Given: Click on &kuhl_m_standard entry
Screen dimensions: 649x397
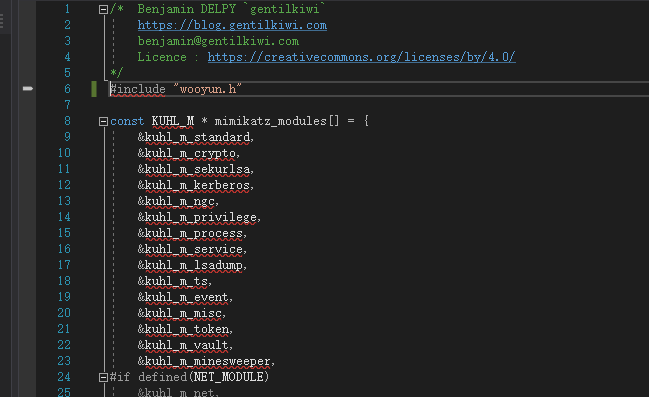Looking at the screenshot, I should pos(194,137).
